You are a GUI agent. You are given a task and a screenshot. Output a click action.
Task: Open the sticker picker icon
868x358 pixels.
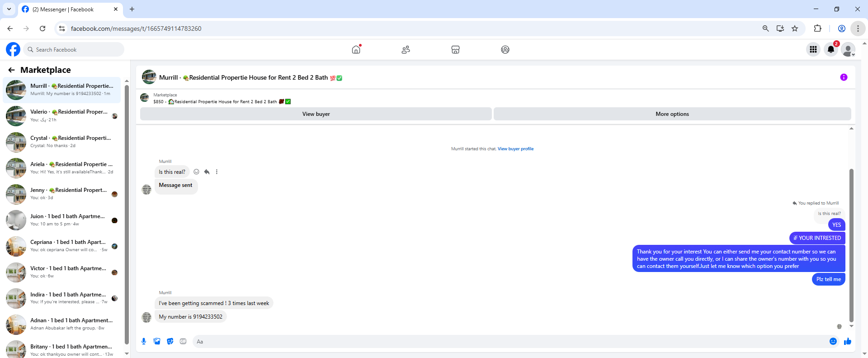pyautogui.click(x=170, y=341)
